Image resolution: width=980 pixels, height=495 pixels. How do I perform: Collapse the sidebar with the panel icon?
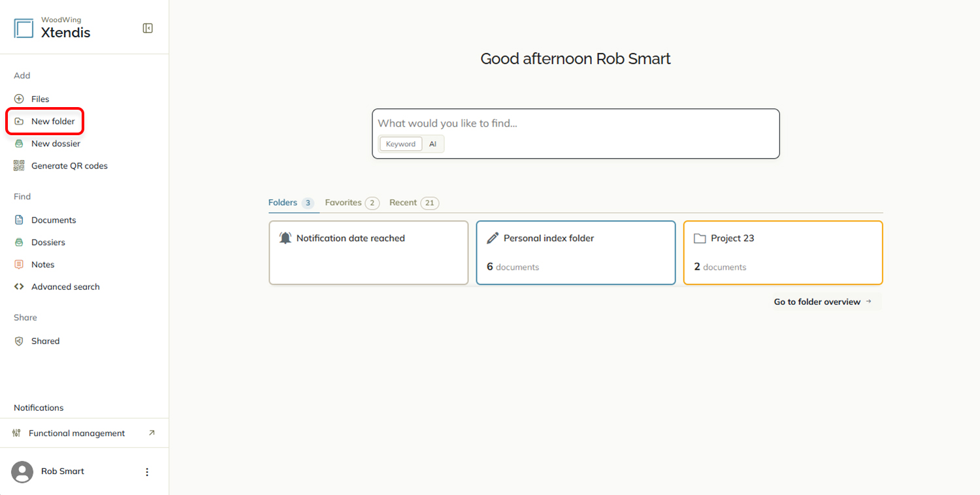coord(148,28)
